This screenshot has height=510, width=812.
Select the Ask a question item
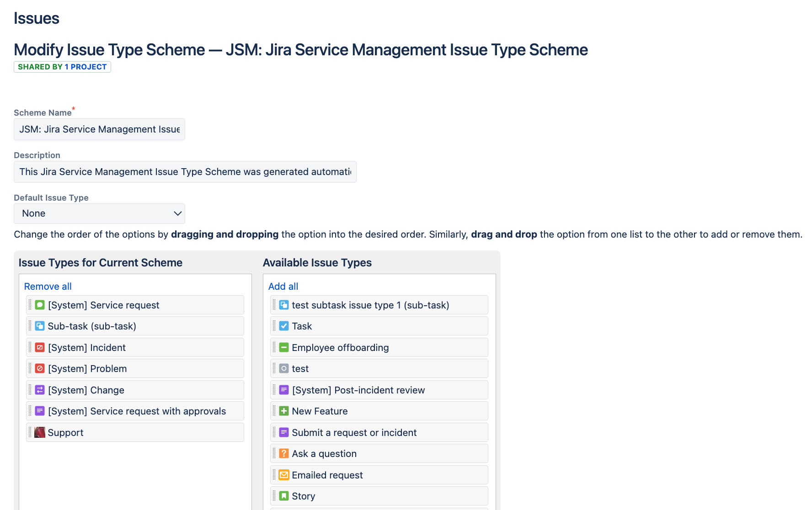tap(379, 453)
